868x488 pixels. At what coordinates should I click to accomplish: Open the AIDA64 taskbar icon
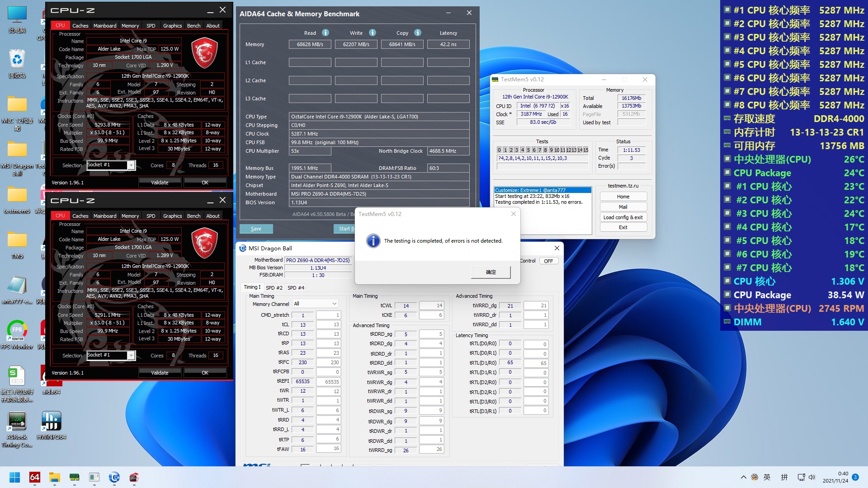tap(34, 477)
